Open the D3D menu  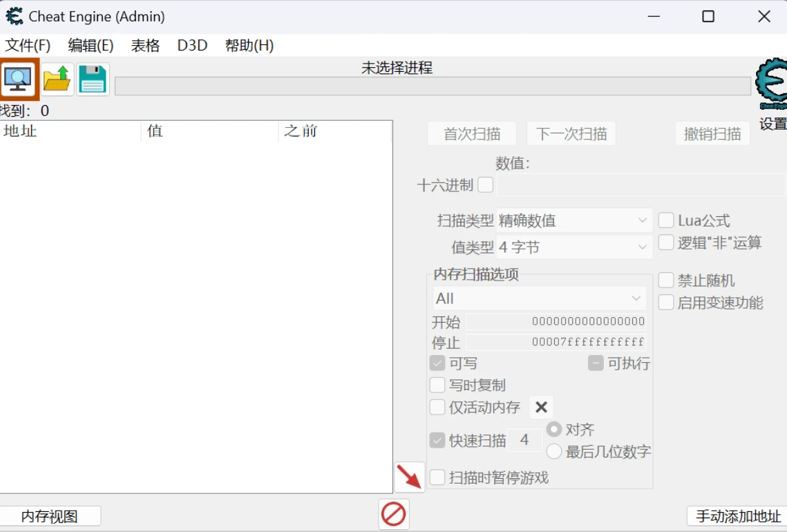(x=192, y=46)
